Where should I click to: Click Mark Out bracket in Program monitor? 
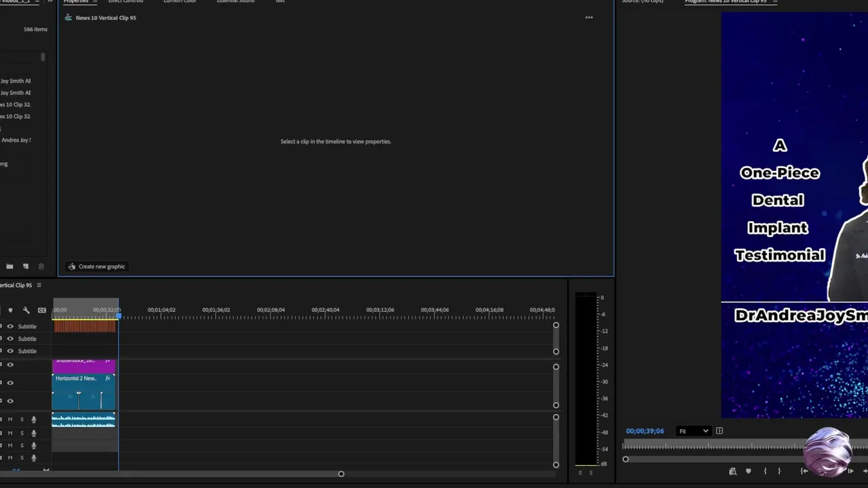[x=779, y=471]
